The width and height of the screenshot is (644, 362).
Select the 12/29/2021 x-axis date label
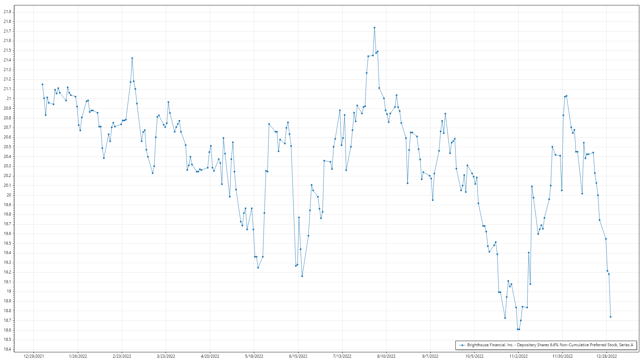tap(34, 356)
